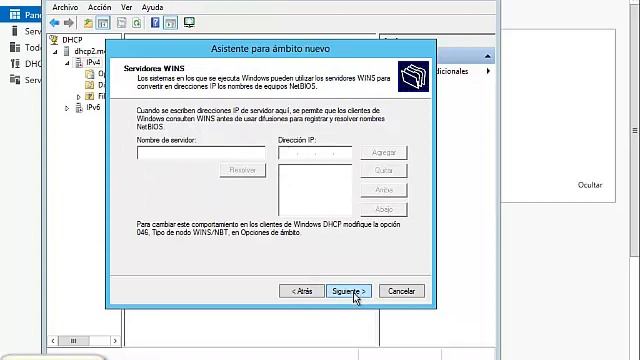Select the DHC role item in sidebar
Viewport: 640px width, 360px height.
[24, 64]
